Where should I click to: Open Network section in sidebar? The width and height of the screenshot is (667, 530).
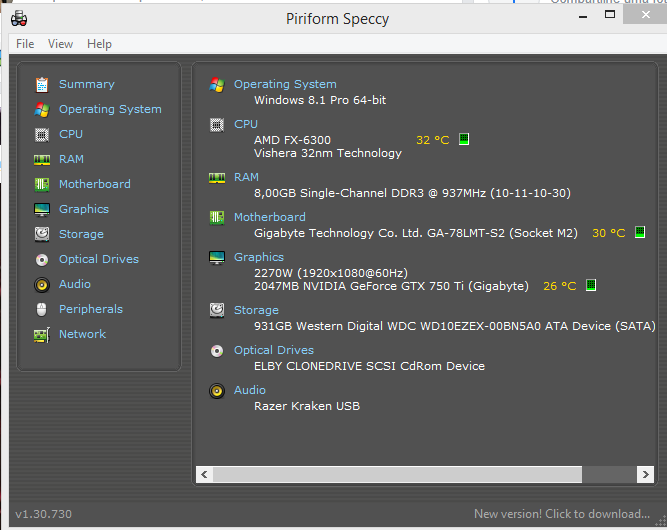(x=82, y=334)
